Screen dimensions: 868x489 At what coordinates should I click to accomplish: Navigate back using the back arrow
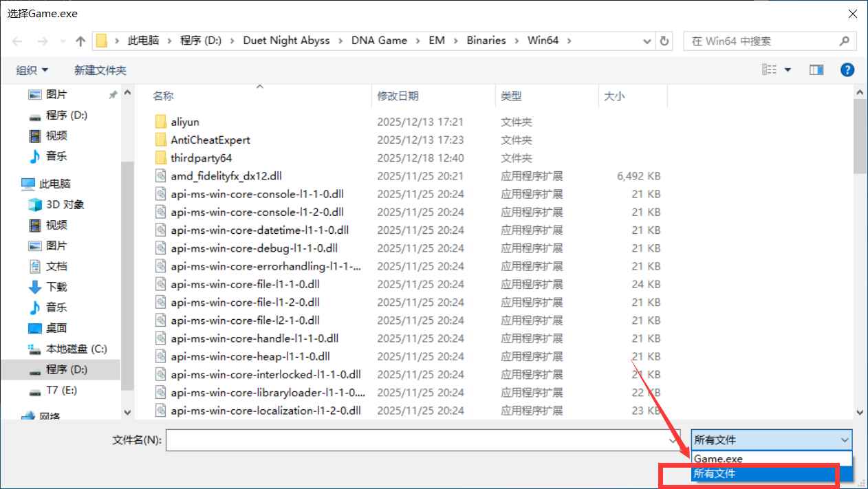[17, 41]
